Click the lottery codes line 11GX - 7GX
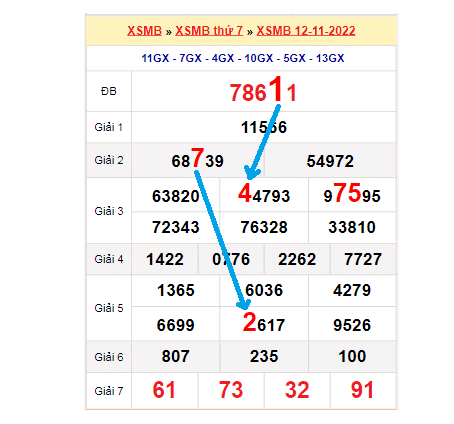454x424 pixels. pyautogui.click(x=243, y=58)
